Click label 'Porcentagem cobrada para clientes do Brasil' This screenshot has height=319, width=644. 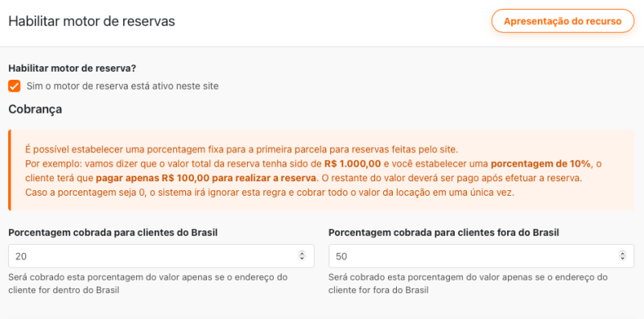click(113, 233)
